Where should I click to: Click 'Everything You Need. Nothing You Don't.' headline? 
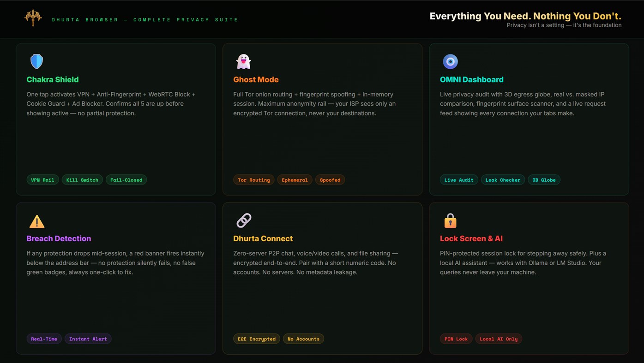pos(525,16)
